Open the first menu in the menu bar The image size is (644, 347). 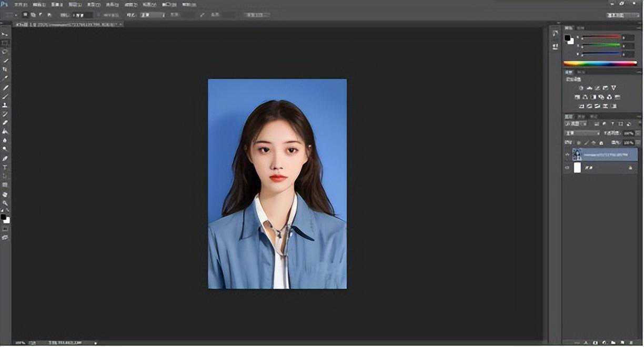[x=21, y=4]
